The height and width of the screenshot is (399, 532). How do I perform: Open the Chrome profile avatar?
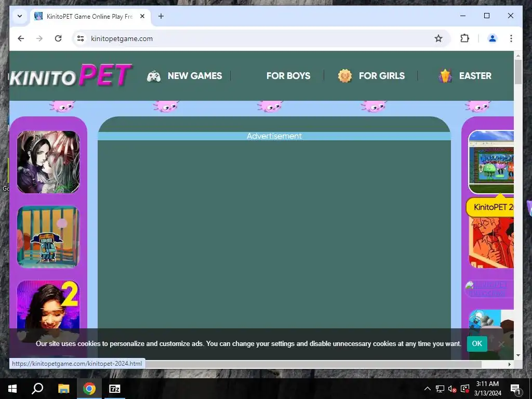click(x=493, y=38)
